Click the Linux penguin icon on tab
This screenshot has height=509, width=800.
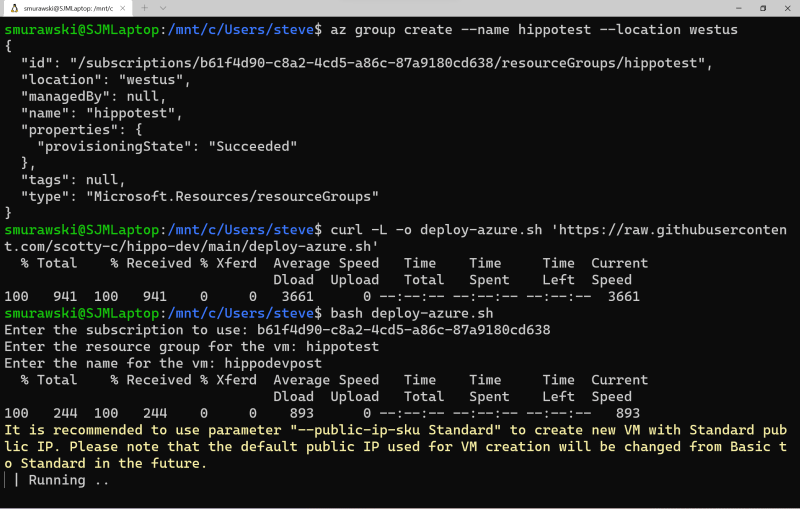tap(15, 8)
